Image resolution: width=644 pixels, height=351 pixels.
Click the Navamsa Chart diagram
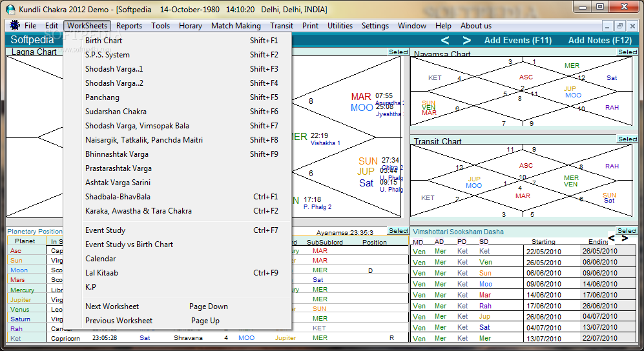[x=522, y=91]
